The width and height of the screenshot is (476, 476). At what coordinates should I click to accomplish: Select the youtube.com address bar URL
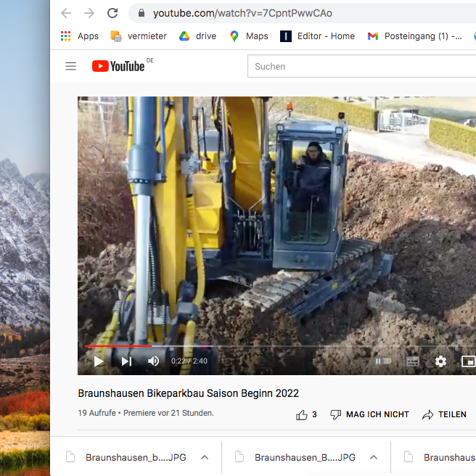[242, 13]
